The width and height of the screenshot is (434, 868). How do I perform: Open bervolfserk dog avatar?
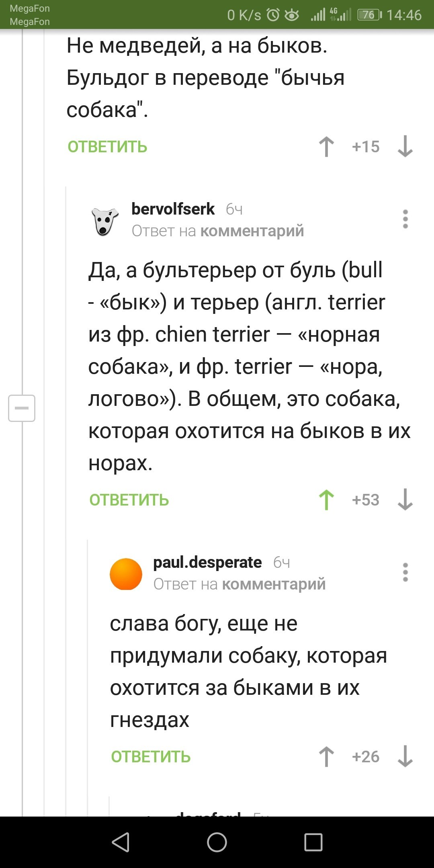[104, 221]
